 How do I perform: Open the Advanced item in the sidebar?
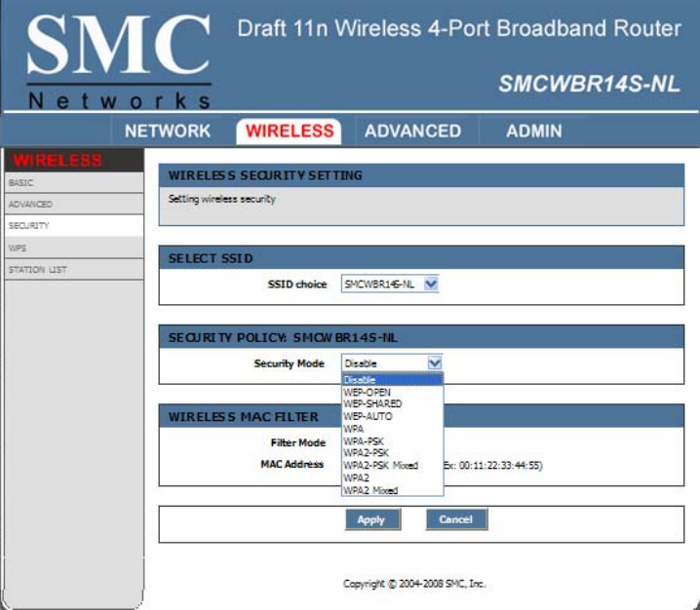(x=74, y=204)
